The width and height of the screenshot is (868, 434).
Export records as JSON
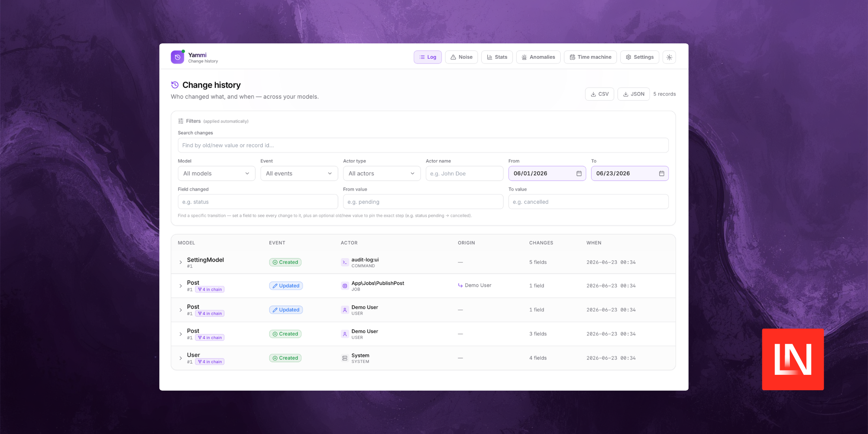(x=633, y=94)
